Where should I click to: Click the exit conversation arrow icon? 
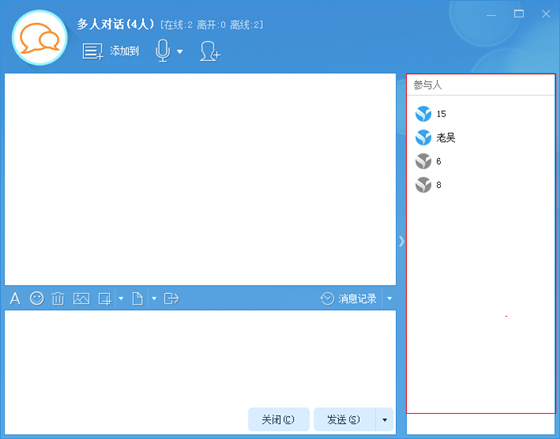point(171,298)
